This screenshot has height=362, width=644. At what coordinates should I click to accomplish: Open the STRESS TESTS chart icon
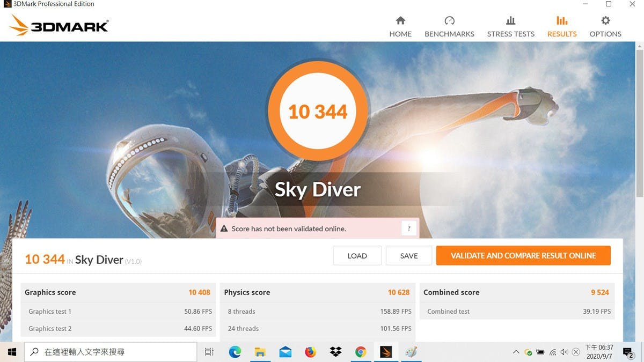click(x=511, y=20)
